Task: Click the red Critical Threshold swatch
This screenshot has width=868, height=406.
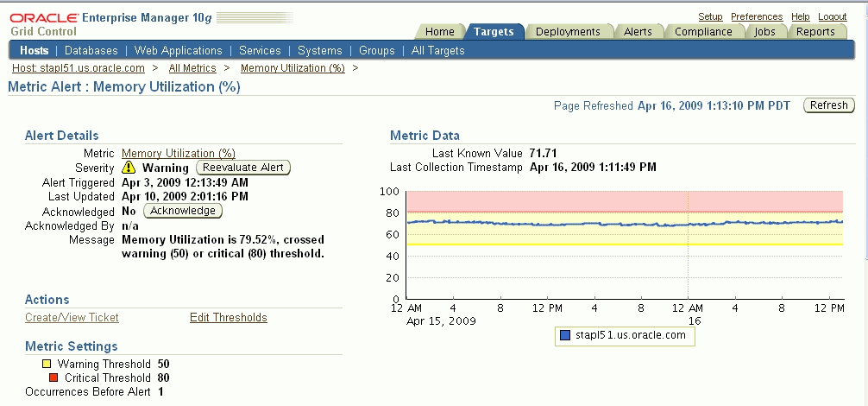Action: [53, 377]
